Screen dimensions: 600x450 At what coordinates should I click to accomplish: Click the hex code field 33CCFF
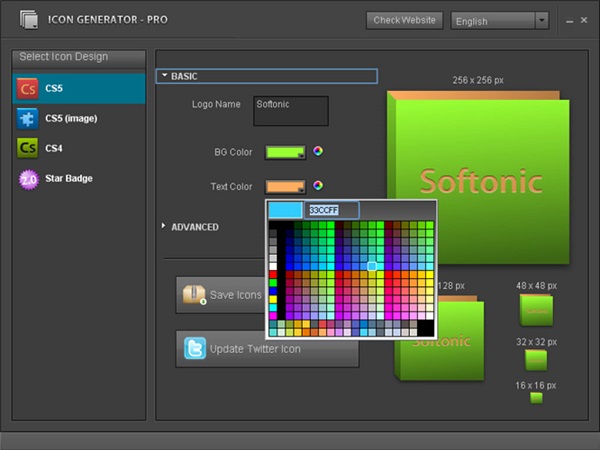(x=331, y=210)
